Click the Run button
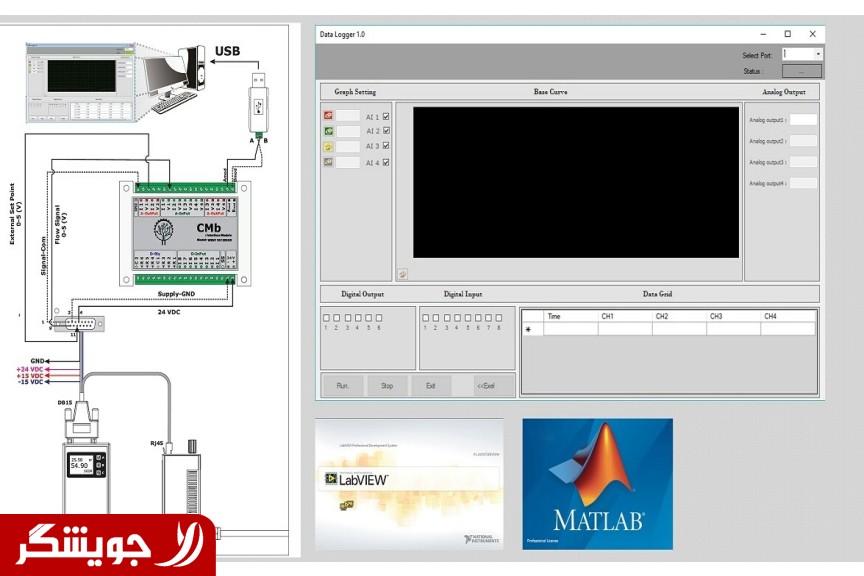The height and width of the screenshot is (576, 864). click(343, 385)
